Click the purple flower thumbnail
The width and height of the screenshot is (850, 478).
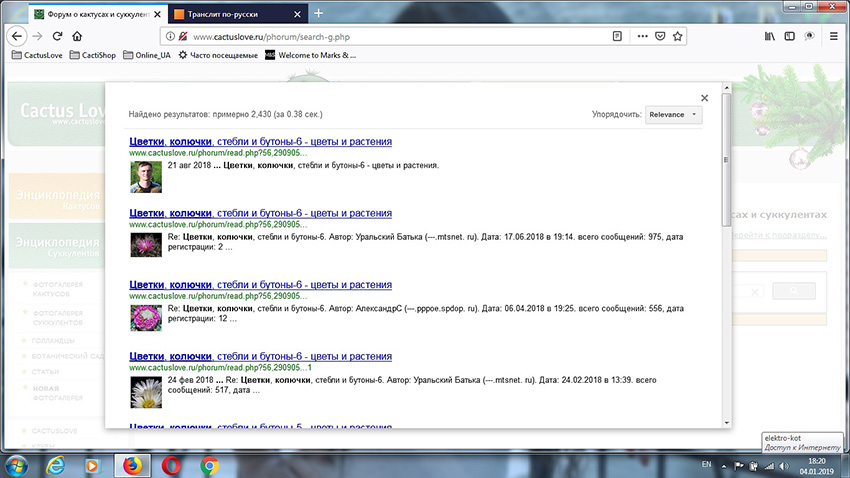pyautogui.click(x=145, y=247)
